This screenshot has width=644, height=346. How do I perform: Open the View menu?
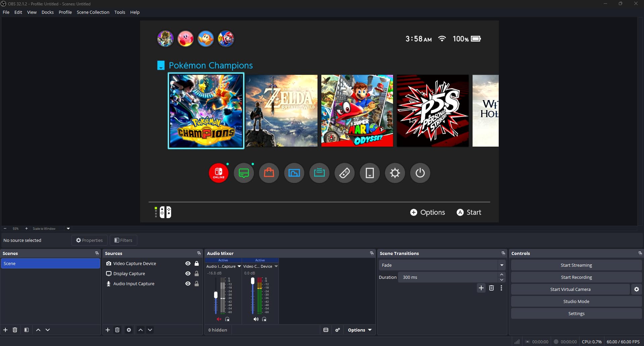[32, 12]
